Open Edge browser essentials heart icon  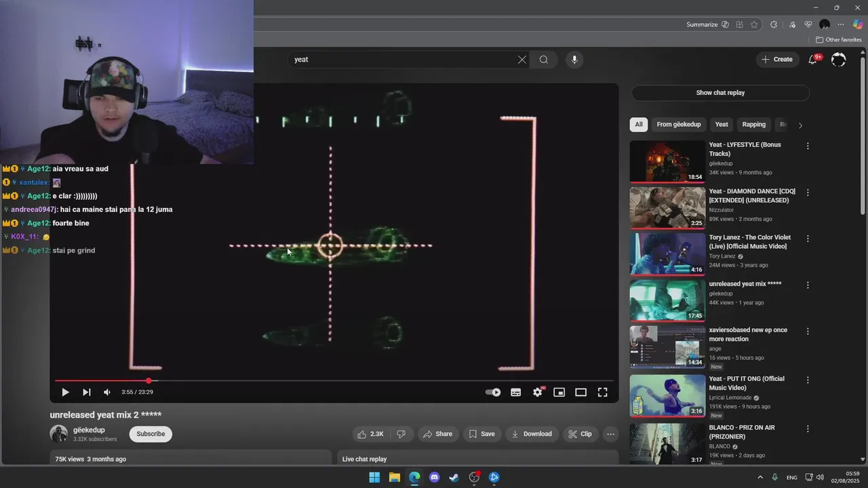point(808,24)
